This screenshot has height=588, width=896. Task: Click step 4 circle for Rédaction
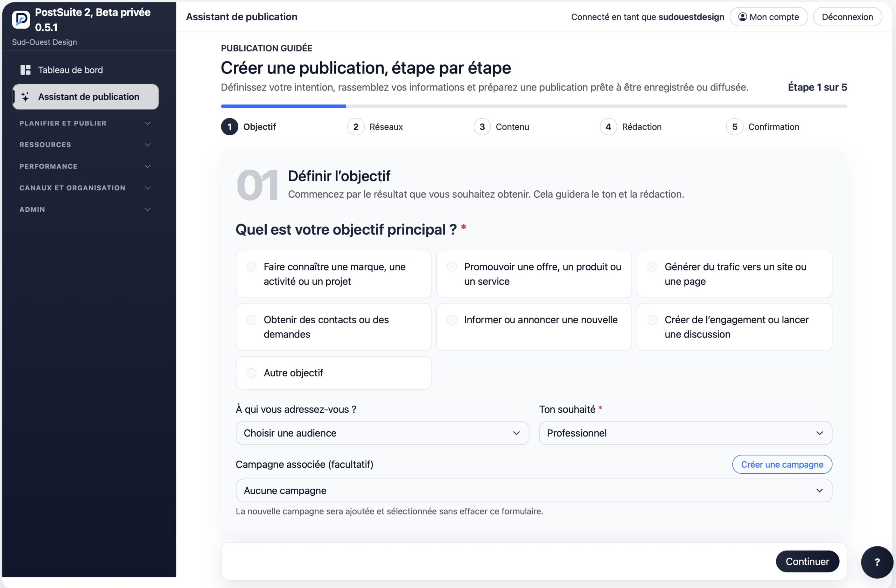pyautogui.click(x=608, y=127)
